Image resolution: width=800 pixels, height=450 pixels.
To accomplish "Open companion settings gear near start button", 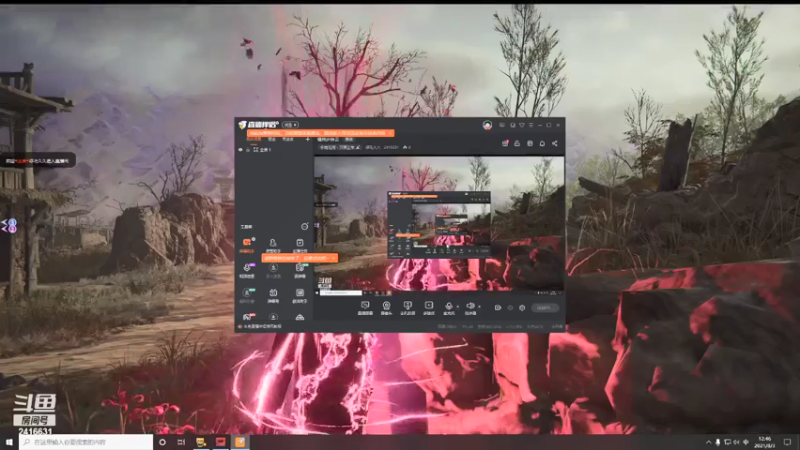I will click(x=522, y=308).
